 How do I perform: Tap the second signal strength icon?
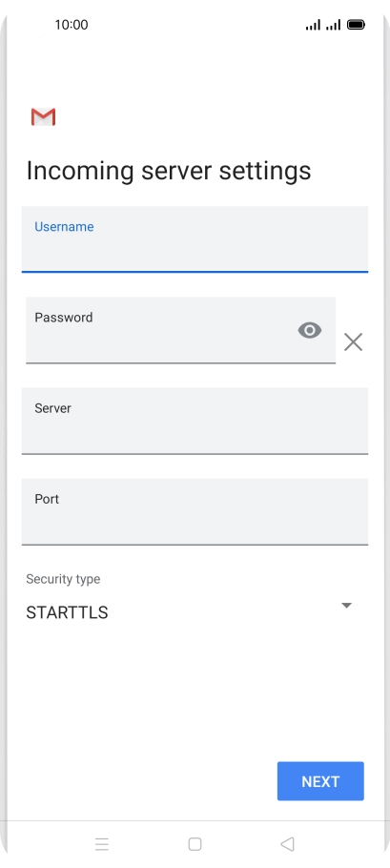[333, 25]
